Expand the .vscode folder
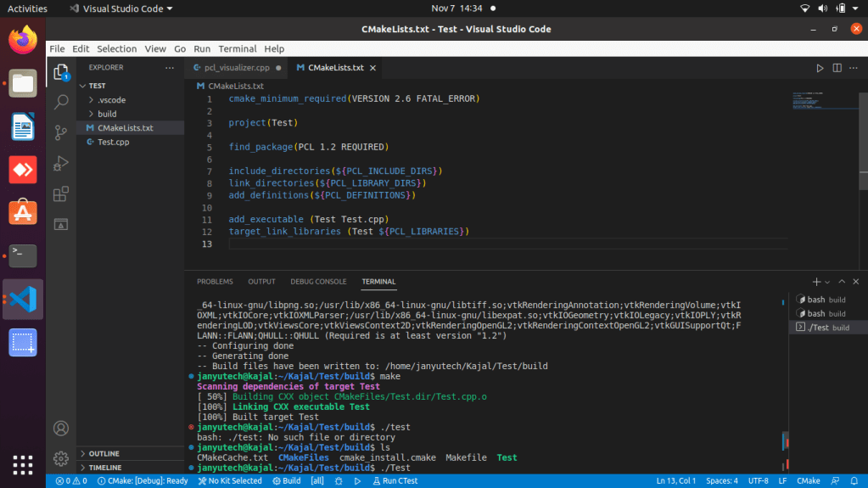This screenshot has height=488, width=868. tap(111, 100)
